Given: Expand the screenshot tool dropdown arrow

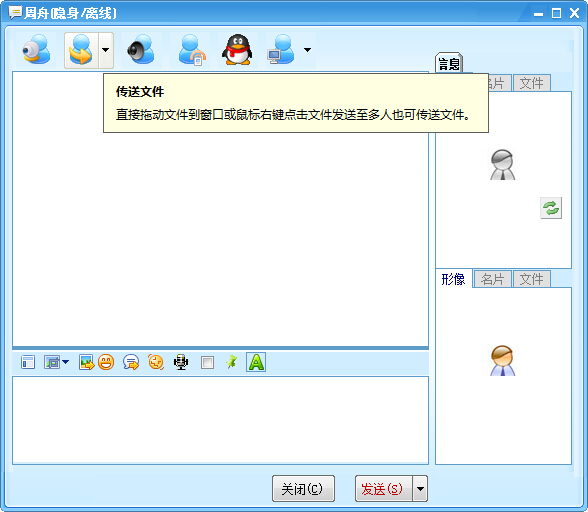Looking at the screenshot, I should (66, 362).
